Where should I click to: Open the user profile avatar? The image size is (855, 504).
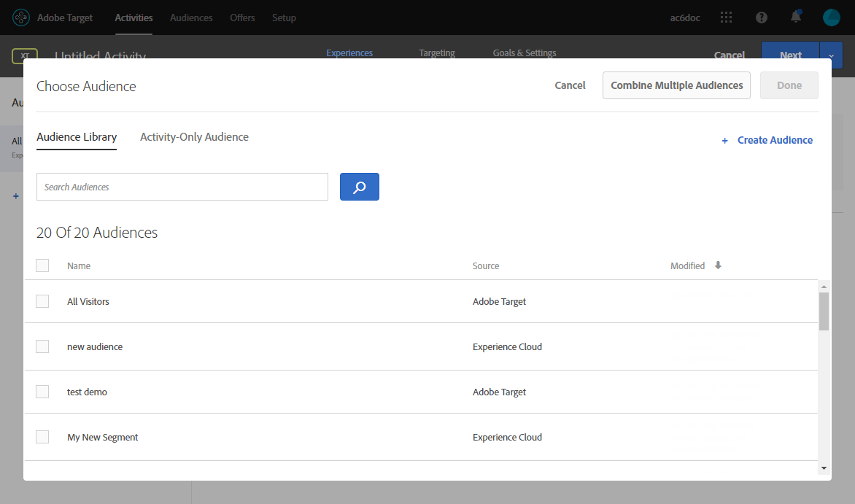(831, 18)
